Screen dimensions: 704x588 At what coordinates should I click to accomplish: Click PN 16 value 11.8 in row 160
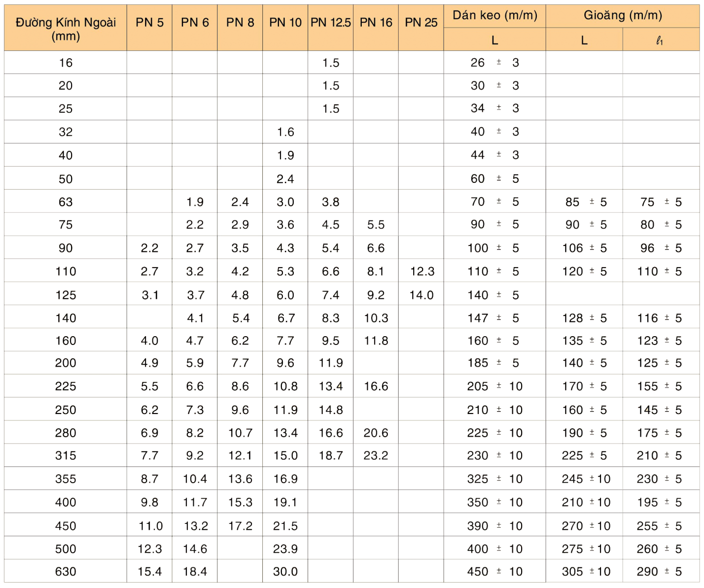[x=376, y=341]
